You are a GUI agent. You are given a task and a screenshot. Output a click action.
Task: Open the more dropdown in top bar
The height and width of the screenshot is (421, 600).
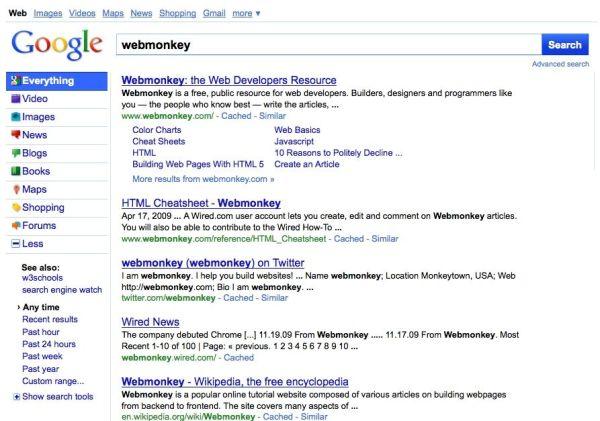coord(246,13)
